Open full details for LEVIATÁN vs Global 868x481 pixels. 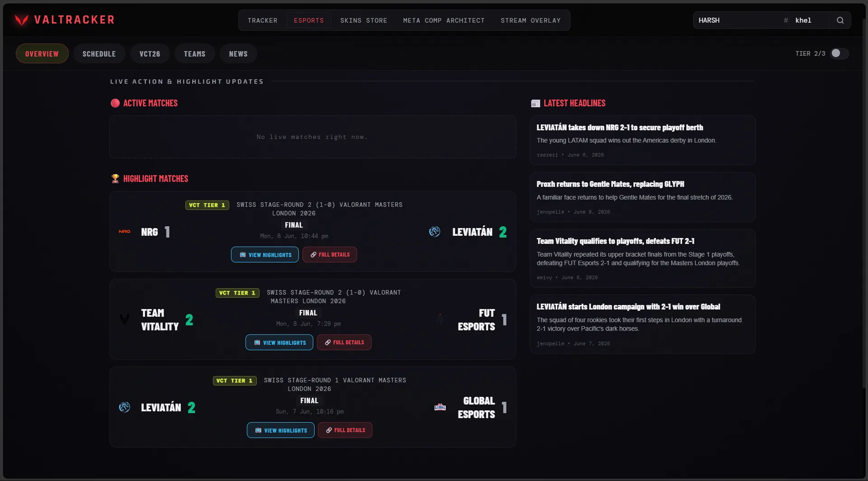pos(345,430)
